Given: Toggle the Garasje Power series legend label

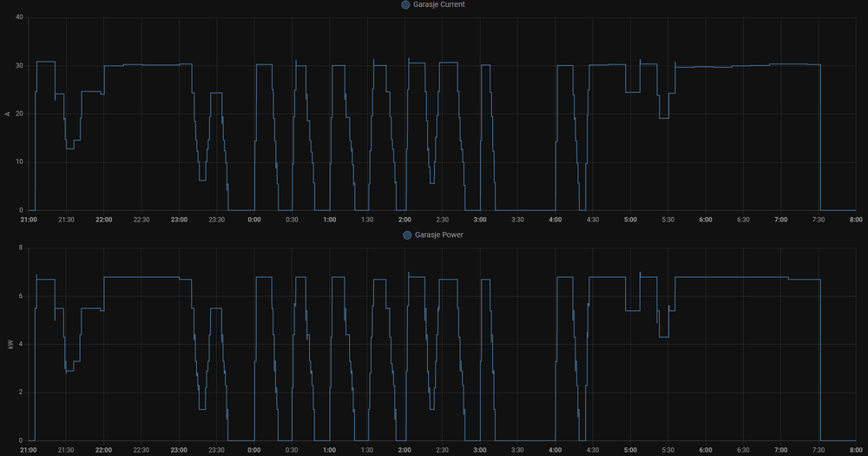Looking at the screenshot, I should (x=437, y=235).
